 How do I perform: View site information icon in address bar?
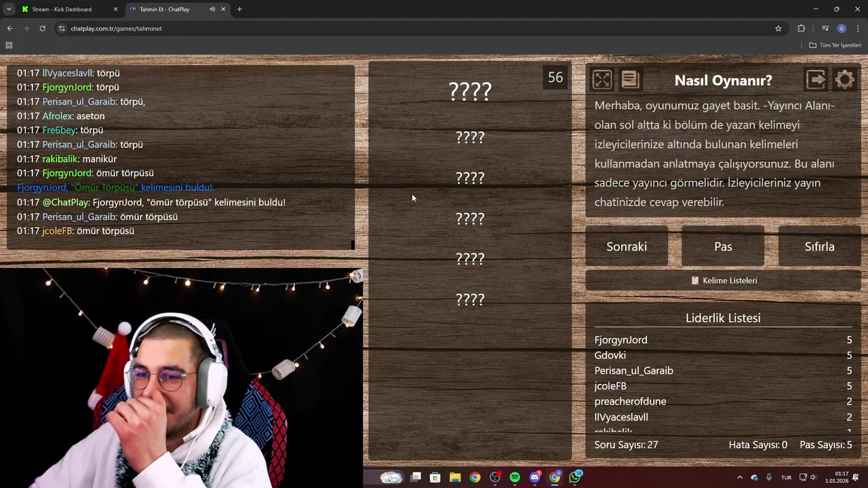(x=62, y=28)
